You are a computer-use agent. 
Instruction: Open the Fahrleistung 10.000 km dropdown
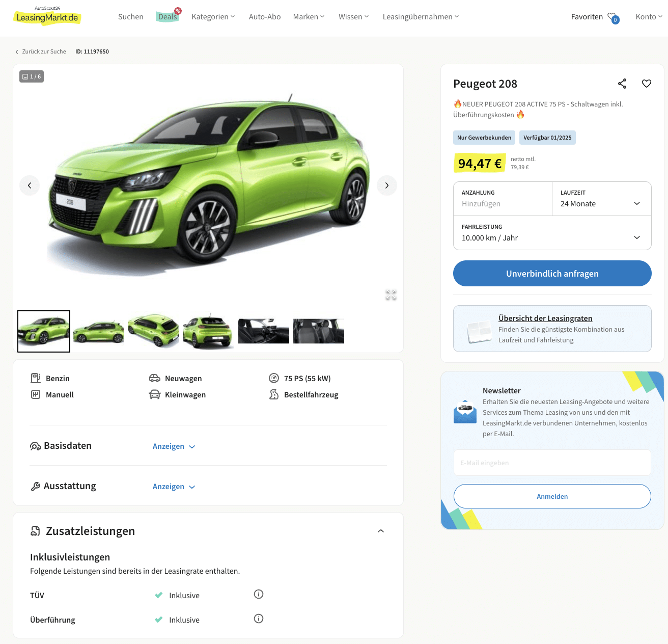(552, 233)
